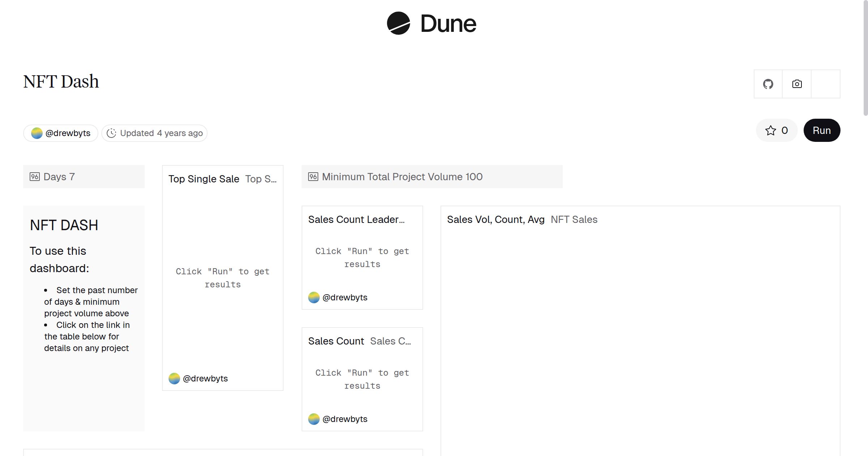Image resolution: width=868 pixels, height=456 pixels.
Task: Click avatar under Sales Count Leaderboard
Action: click(314, 297)
